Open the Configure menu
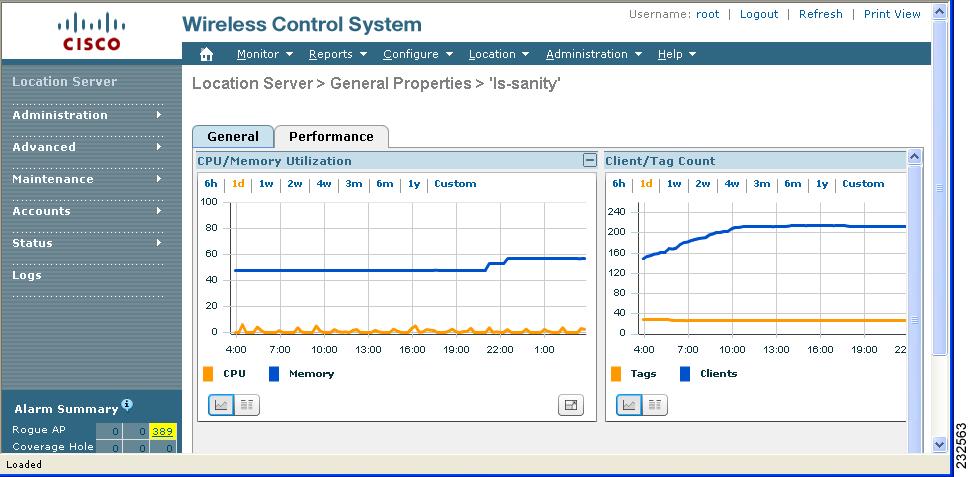 click(418, 54)
